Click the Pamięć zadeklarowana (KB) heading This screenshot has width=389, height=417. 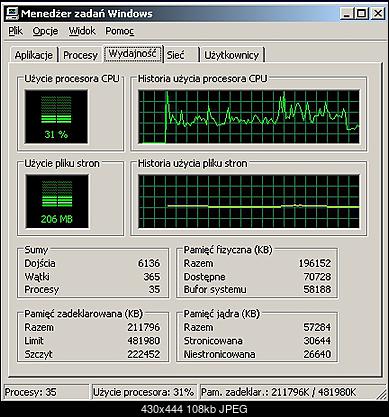(84, 314)
